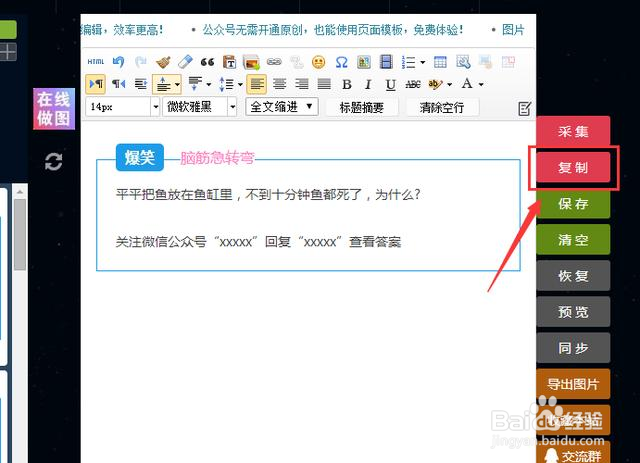Click the edit note icon
This screenshot has width=640, height=463.
coord(524,109)
